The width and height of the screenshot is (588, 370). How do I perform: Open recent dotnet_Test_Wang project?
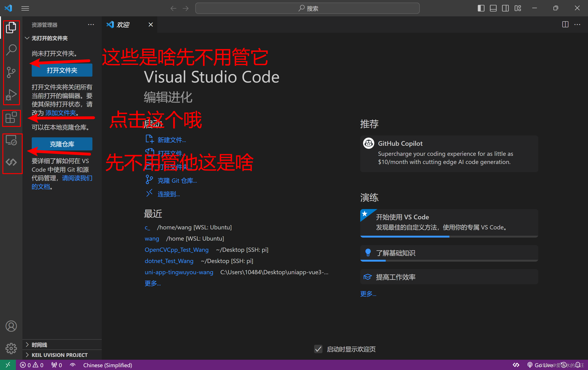point(169,261)
